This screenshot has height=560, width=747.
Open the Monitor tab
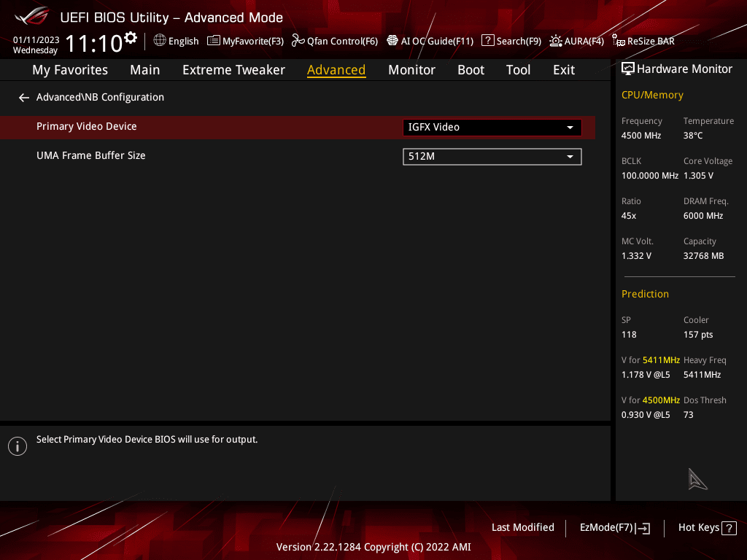coord(411,70)
